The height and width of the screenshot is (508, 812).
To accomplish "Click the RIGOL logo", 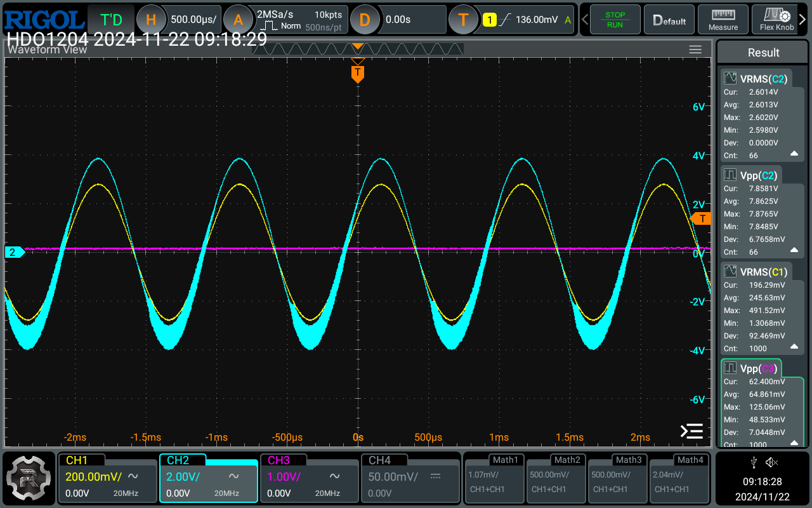I will pos(43,19).
